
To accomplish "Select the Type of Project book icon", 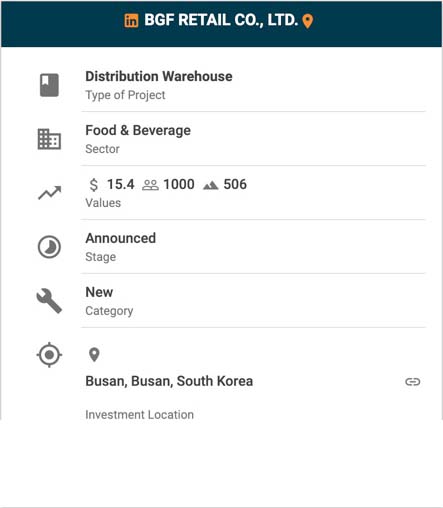I will (x=49, y=85).
